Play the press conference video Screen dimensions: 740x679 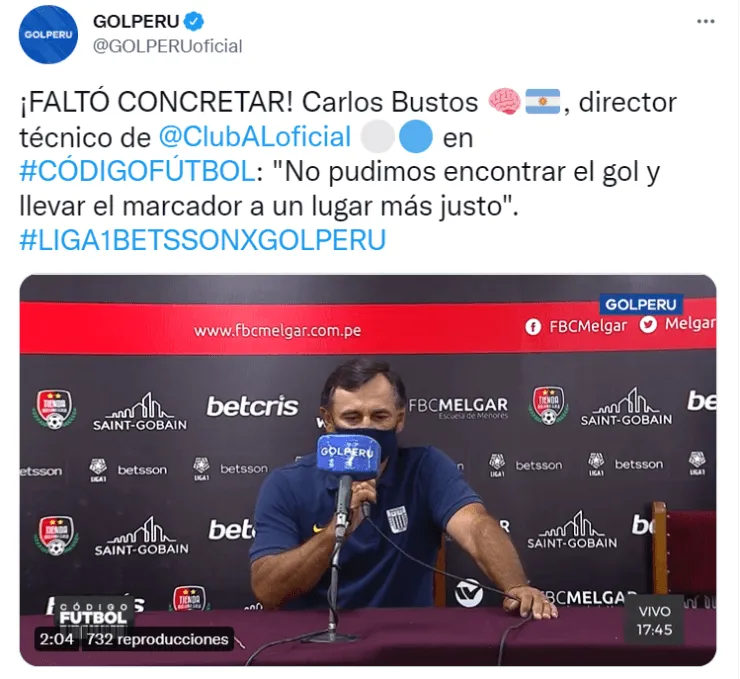[x=368, y=470]
